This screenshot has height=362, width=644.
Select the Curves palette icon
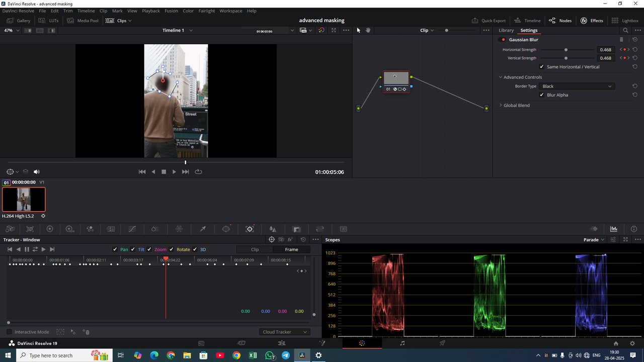point(132,229)
